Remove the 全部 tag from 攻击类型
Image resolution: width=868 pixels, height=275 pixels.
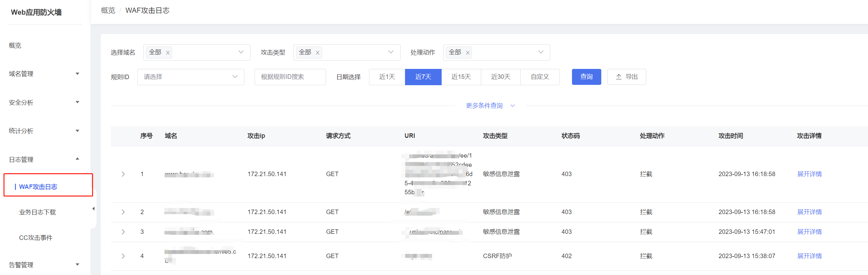(x=317, y=53)
